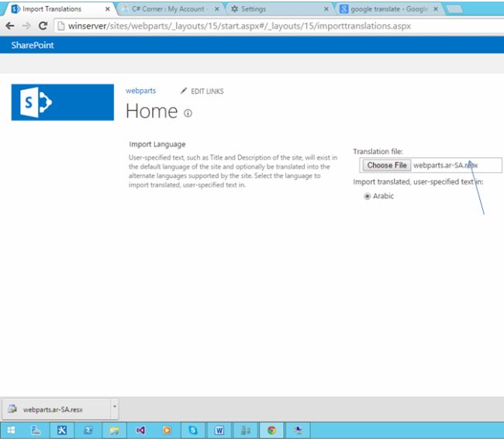Close the google translate tab

point(436,9)
